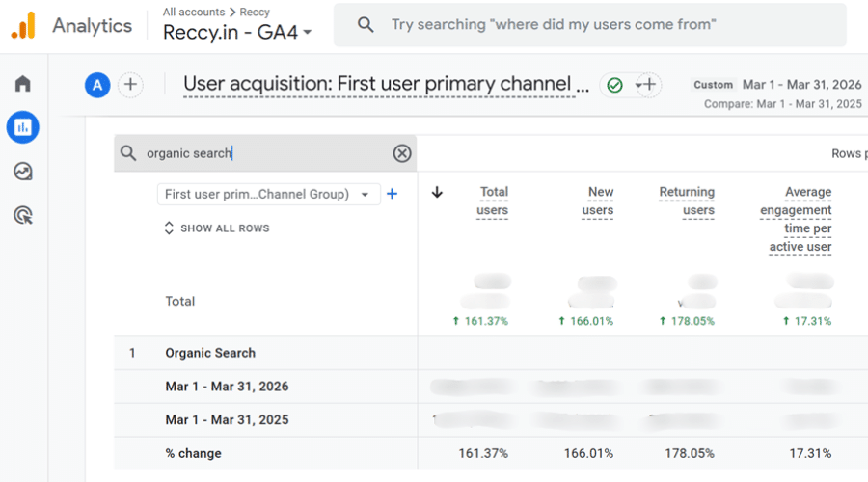Sort by the Total users column
This screenshot has height=482, width=868.
tap(493, 201)
